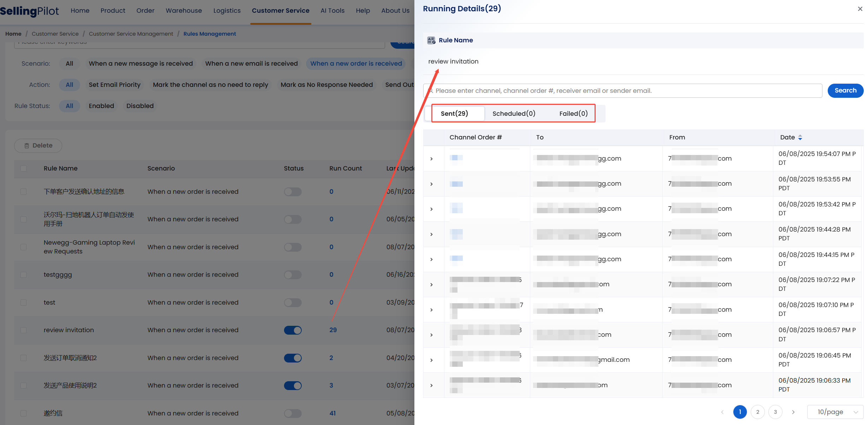Tick the select-all checkbox in rules table header
The width and height of the screenshot is (868, 425).
[x=24, y=168]
